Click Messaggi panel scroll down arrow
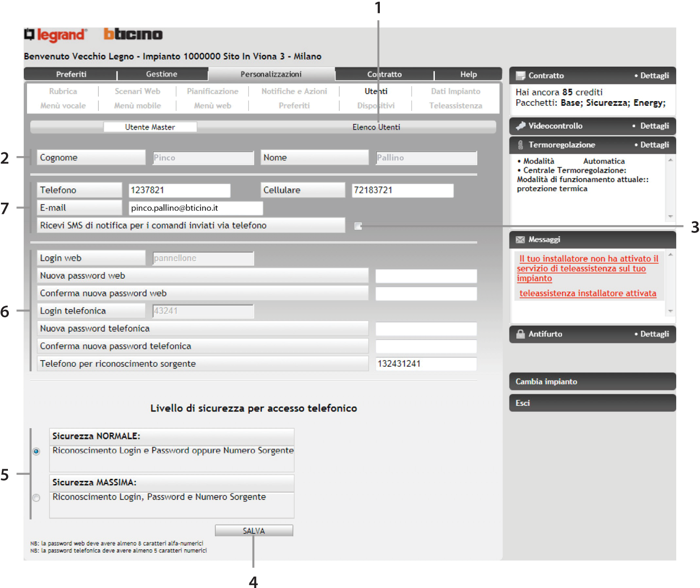700x588 pixels. point(670,311)
